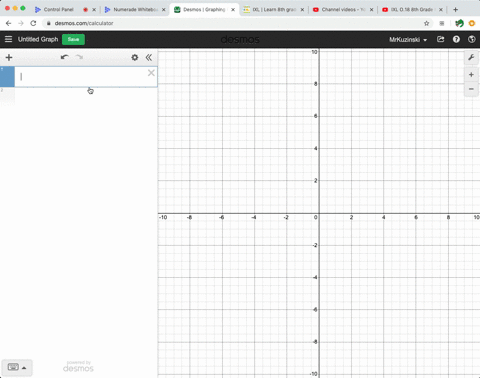Click the empty expression row 2
The image size is (480, 378).
[x=79, y=97]
